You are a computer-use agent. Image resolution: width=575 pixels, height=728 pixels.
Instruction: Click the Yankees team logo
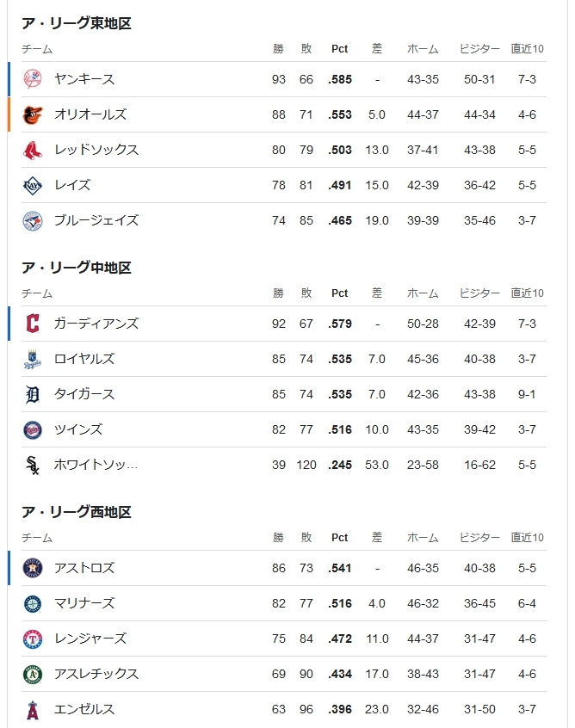33,79
